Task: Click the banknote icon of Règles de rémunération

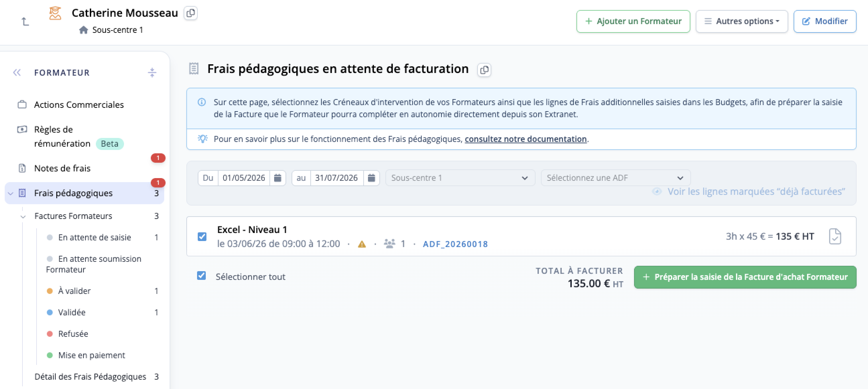Action: [x=22, y=130]
